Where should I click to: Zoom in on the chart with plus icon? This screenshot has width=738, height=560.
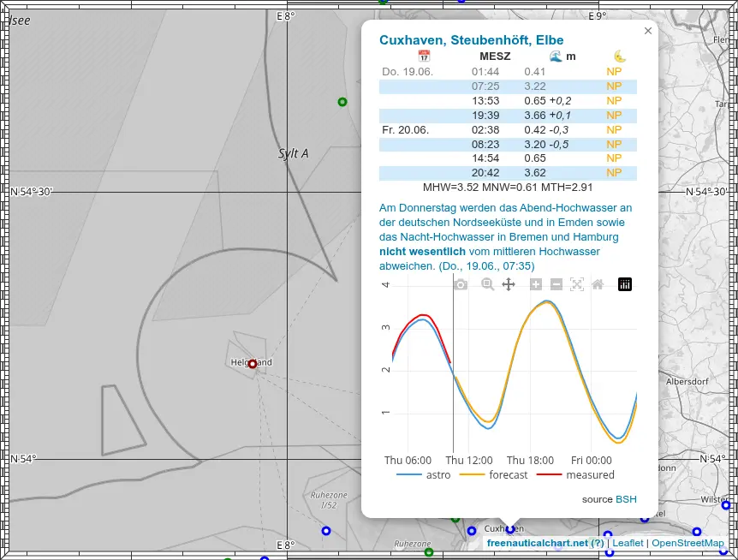536,284
